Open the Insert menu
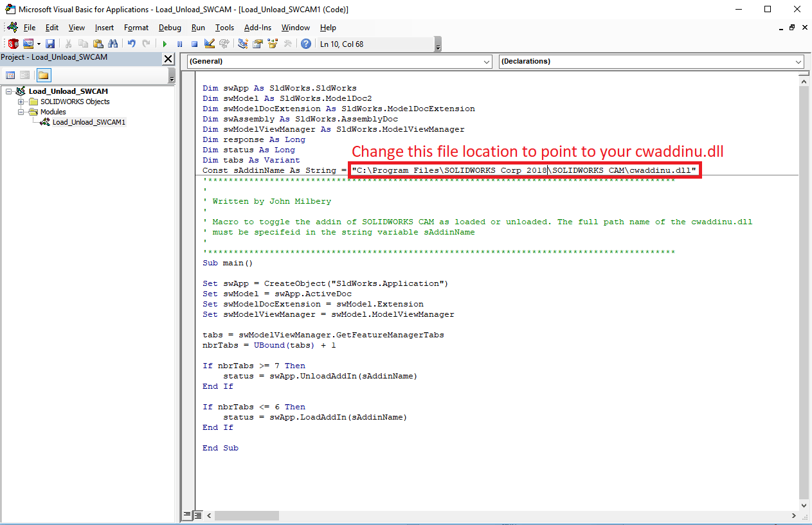The width and height of the screenshot is (812, 525). 104,28
